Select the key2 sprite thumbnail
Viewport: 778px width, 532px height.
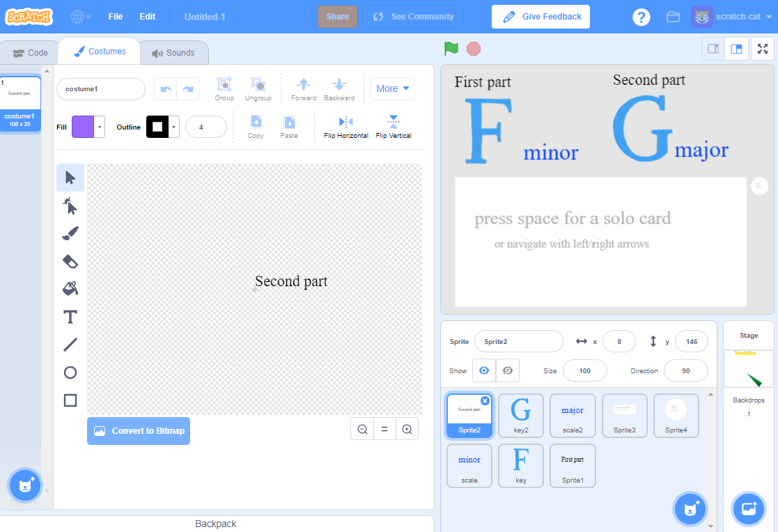pyautogui.click(x=521, y=416)
